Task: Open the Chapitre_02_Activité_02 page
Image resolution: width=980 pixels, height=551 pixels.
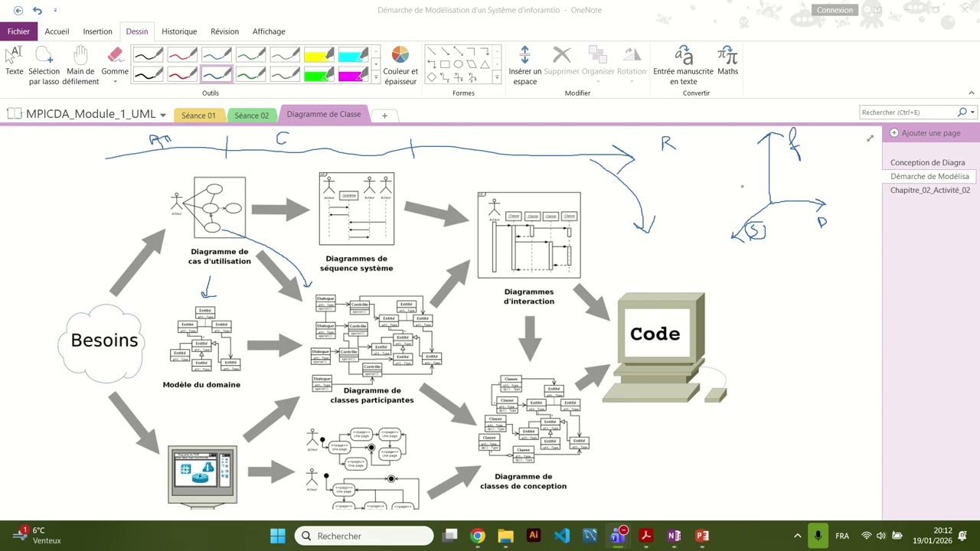Action: pyautogui.click(x=930, y=190)
